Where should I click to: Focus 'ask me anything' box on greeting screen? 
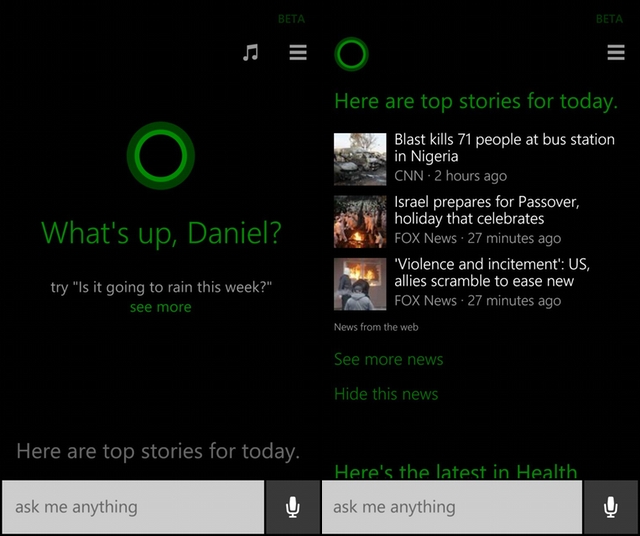(132, 507)
